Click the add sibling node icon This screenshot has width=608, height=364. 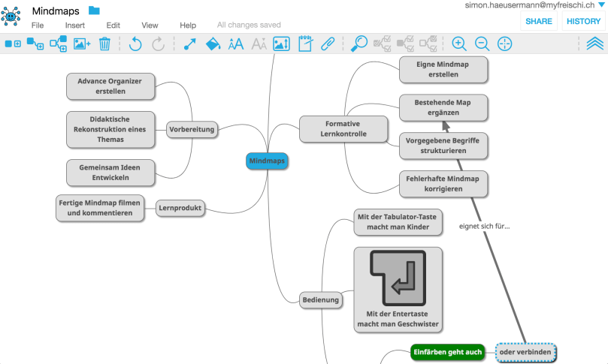[13, 44]
